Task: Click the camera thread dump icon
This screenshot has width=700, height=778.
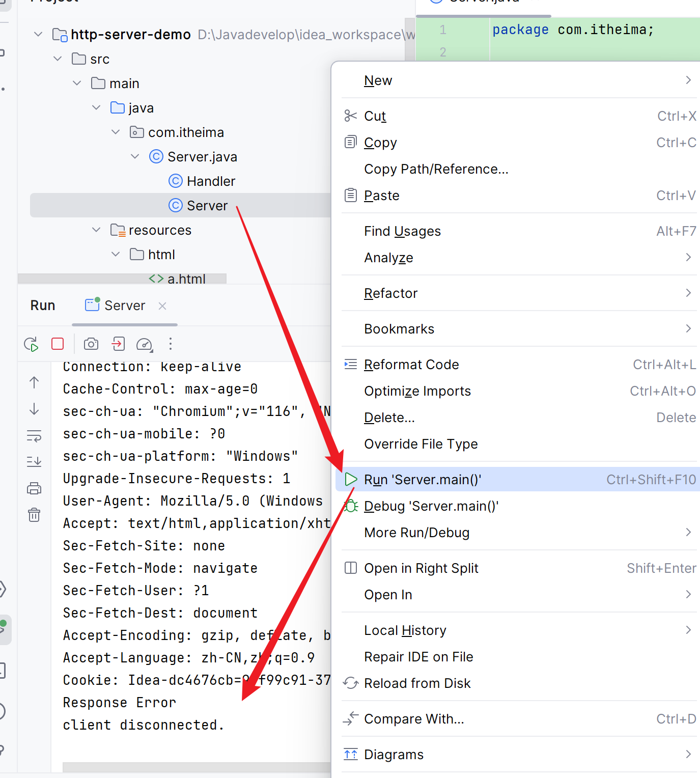Action: (x=91, y=344)
